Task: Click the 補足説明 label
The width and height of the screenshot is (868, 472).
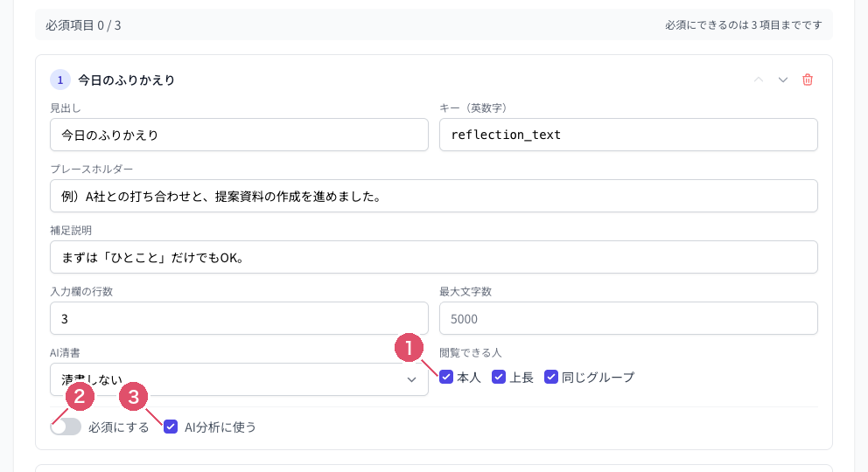Action: (71, 230)
